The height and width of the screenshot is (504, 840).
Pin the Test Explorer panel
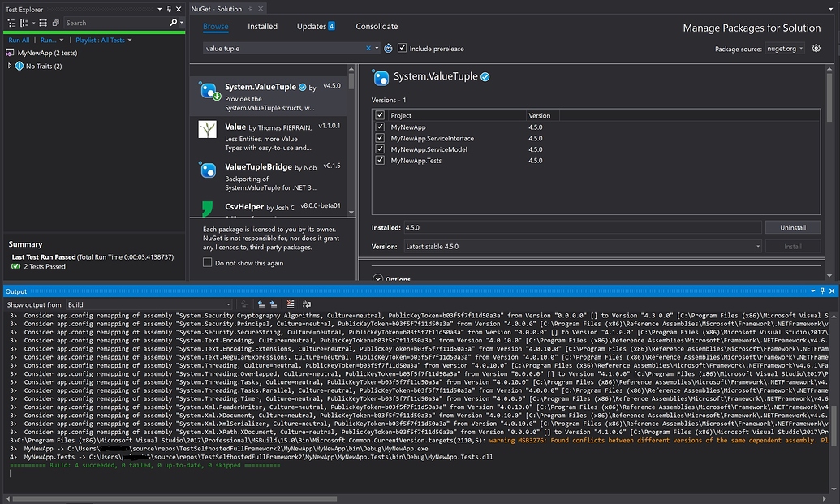click(170, 9)
